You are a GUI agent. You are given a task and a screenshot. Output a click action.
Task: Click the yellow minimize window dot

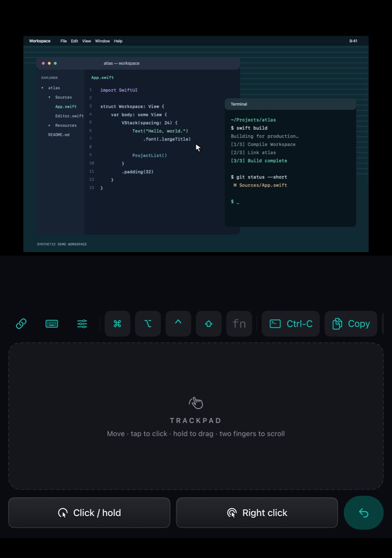pos(49,63)
